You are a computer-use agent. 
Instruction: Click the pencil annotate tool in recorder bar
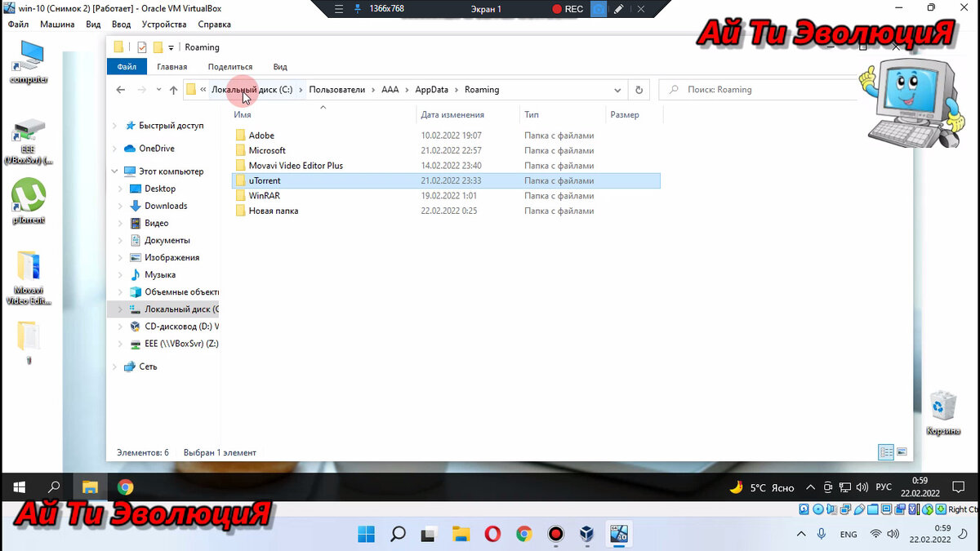[618, 9]
